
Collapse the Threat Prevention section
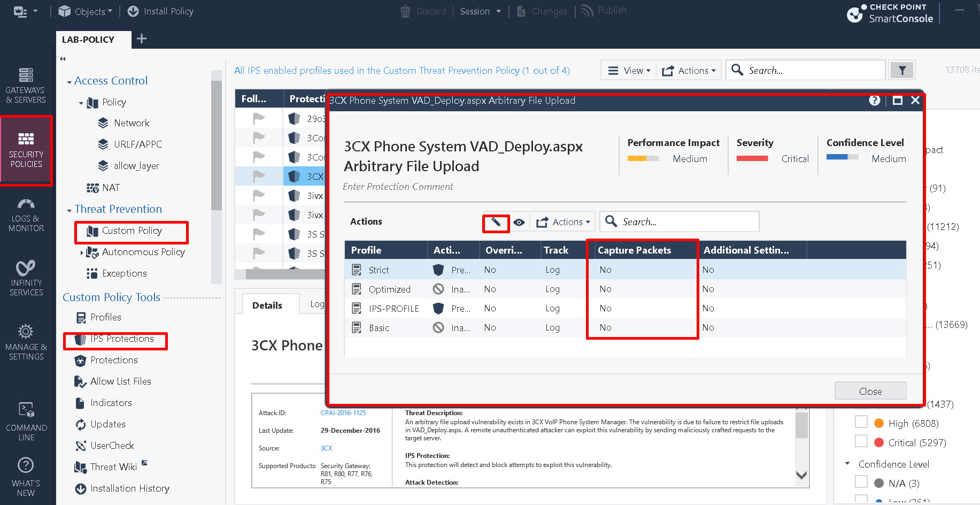coord(69,209)
